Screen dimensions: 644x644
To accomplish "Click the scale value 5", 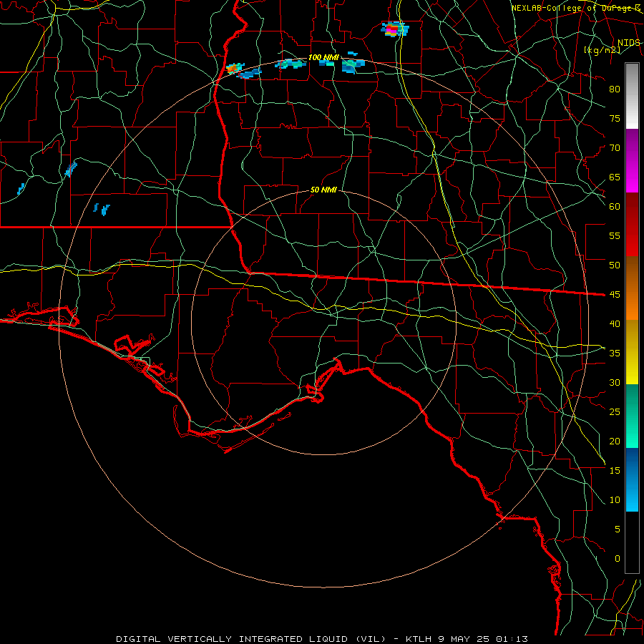I will click(618, 529).
